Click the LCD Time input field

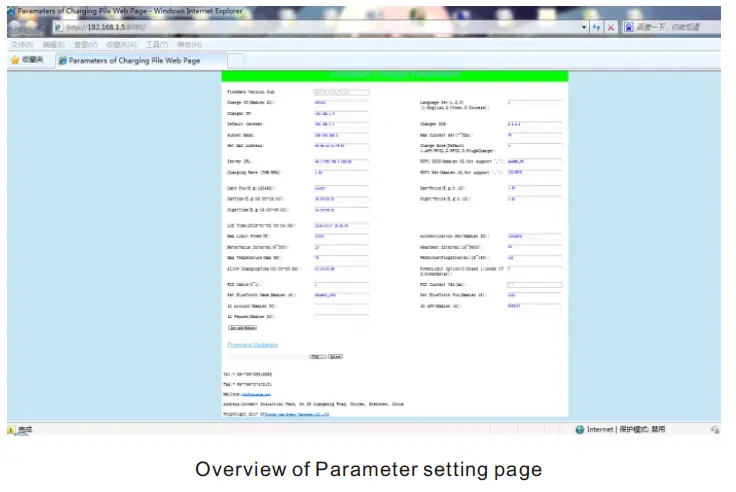coord(341,226)
